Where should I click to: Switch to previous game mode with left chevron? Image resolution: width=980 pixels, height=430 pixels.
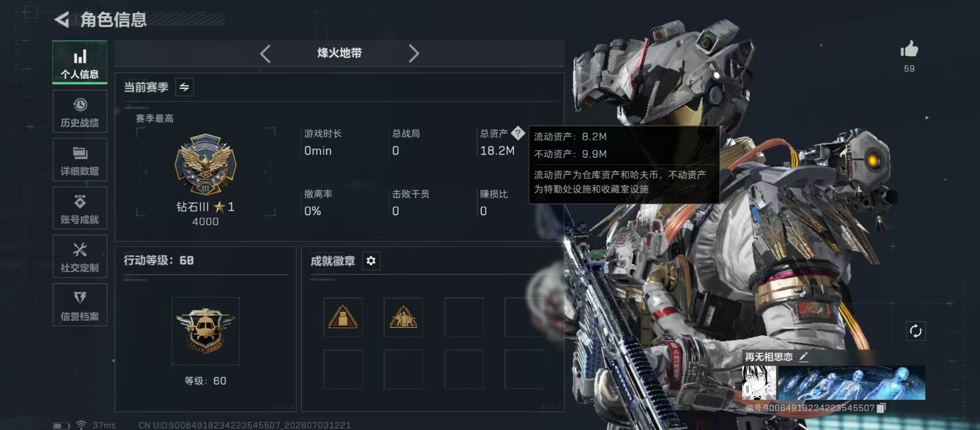pyautogui.click(x=265, y=54)
